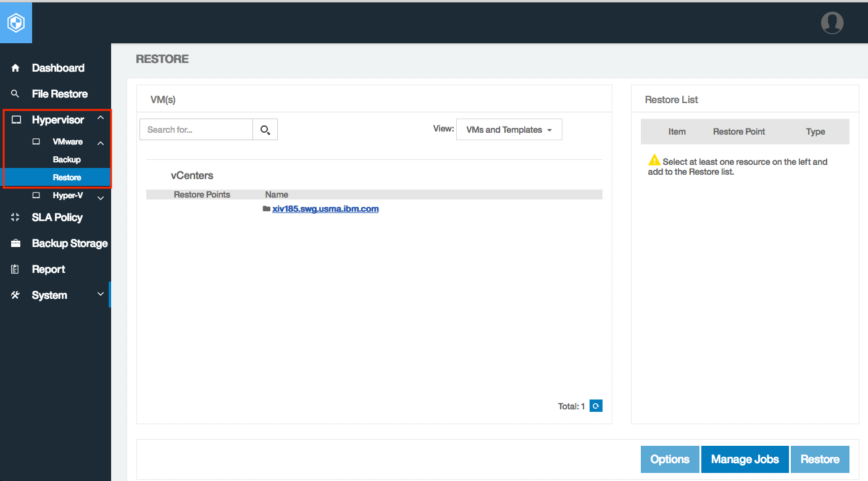Image resolution: width=868 pixels, height=481 pixels.
Task: Click the SLA Policy icon
Action: [15, 217]
